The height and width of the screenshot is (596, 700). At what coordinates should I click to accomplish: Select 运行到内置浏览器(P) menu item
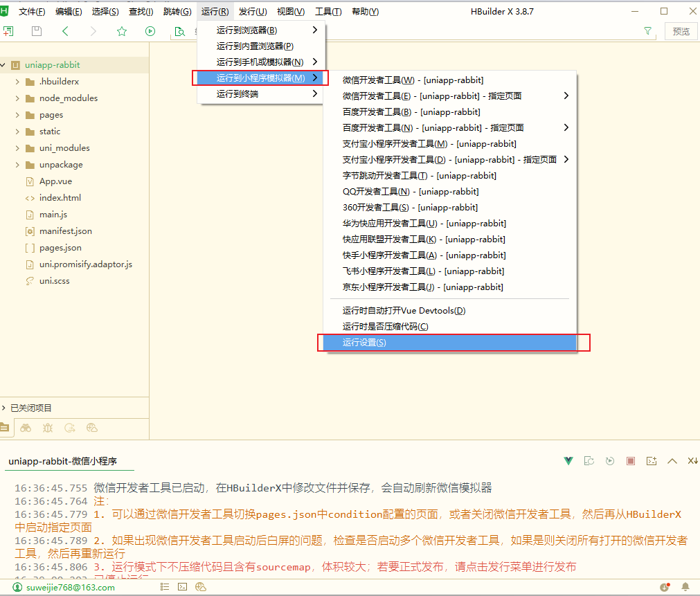[261, 46]
